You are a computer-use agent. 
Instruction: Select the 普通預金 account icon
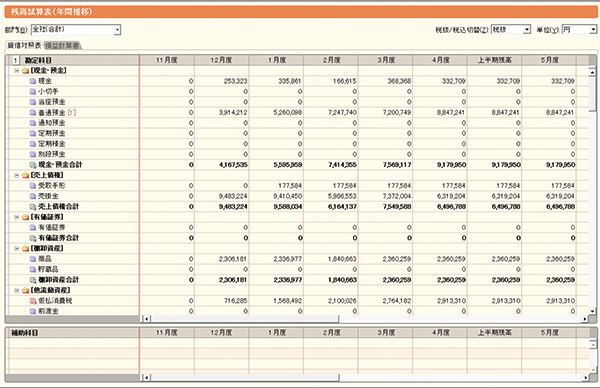point(33,112)
